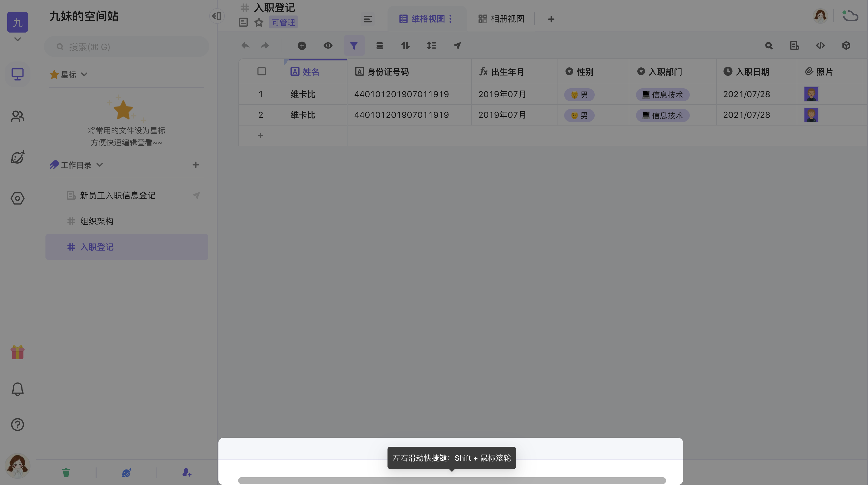This screenshot has height=485, width=868.
Task: Click the share paper plane tool
Action: tap(457, 45)
